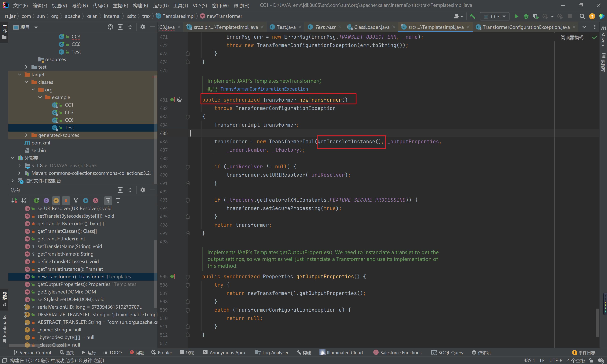Screen dimensions: 607x364
Task: Collapse all nodes in Project panel
Action: click(x=130, y=27)
